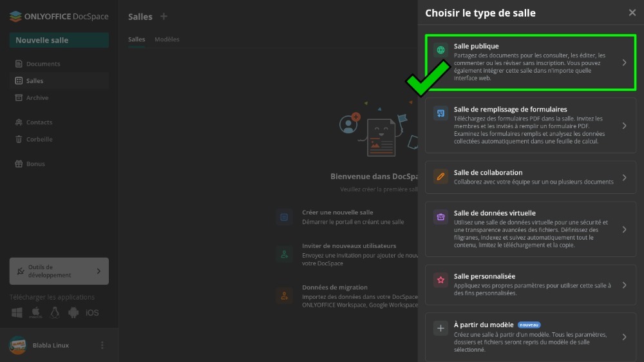The image size is (644, 362).
Task: Click the purple virtual data room icon
Action: coord(440,217)
